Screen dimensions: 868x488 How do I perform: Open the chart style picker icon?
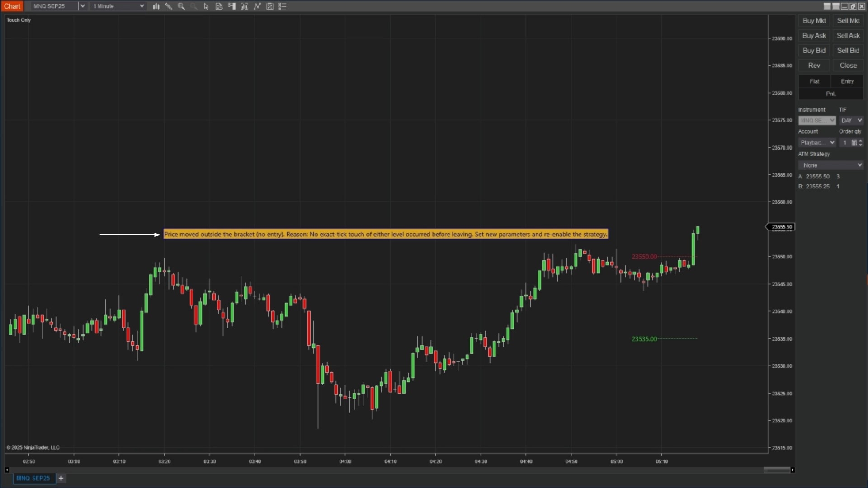pyautogui.click(x=156, y=6)
